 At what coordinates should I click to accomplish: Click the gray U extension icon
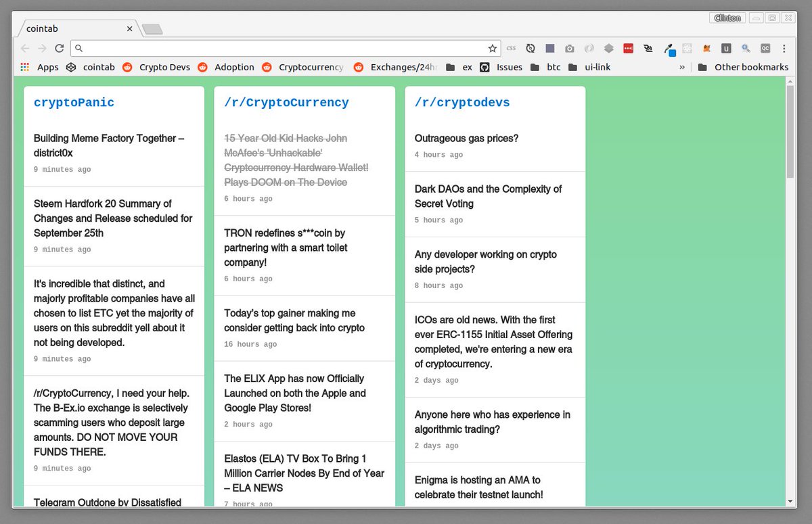tap(726, 48)
